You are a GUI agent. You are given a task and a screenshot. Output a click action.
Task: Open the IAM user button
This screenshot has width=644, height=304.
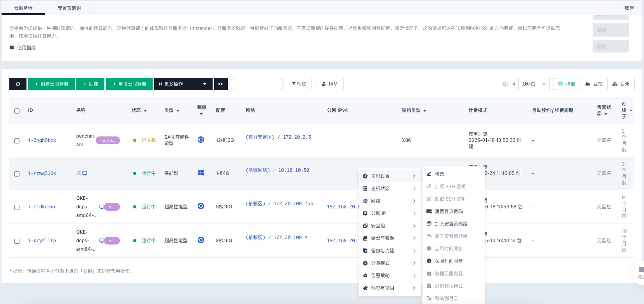coord(329,84)
